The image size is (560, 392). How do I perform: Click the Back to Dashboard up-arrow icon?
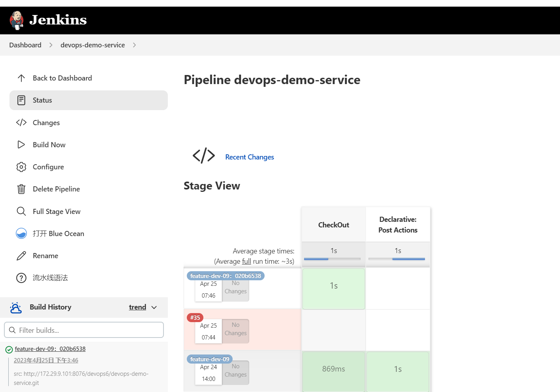21,78
